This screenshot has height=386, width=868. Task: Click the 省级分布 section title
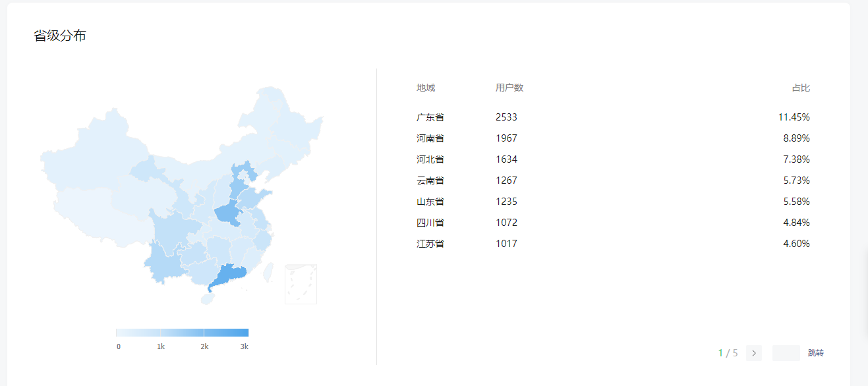[60, 36]
